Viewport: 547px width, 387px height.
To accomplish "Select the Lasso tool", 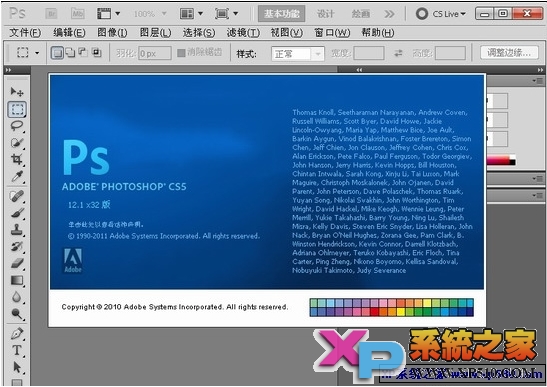I will click(16, 126).
